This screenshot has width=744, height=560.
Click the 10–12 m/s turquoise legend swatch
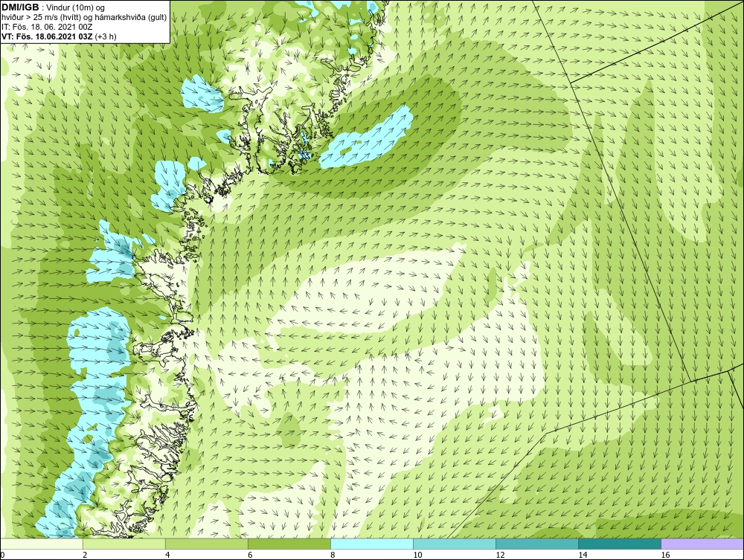pos(454,544)
